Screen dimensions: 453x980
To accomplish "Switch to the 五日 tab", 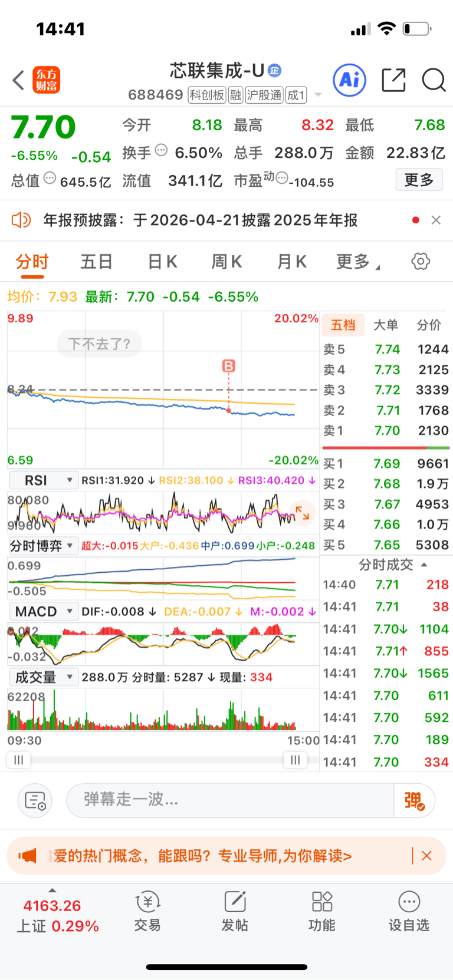I will pyautogui.click(x=96, y=262).
